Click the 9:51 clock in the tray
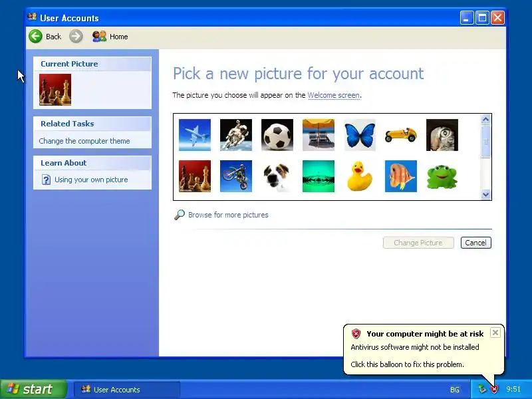The width and height of the screenshot is (532, 399). tap(513, 389)
